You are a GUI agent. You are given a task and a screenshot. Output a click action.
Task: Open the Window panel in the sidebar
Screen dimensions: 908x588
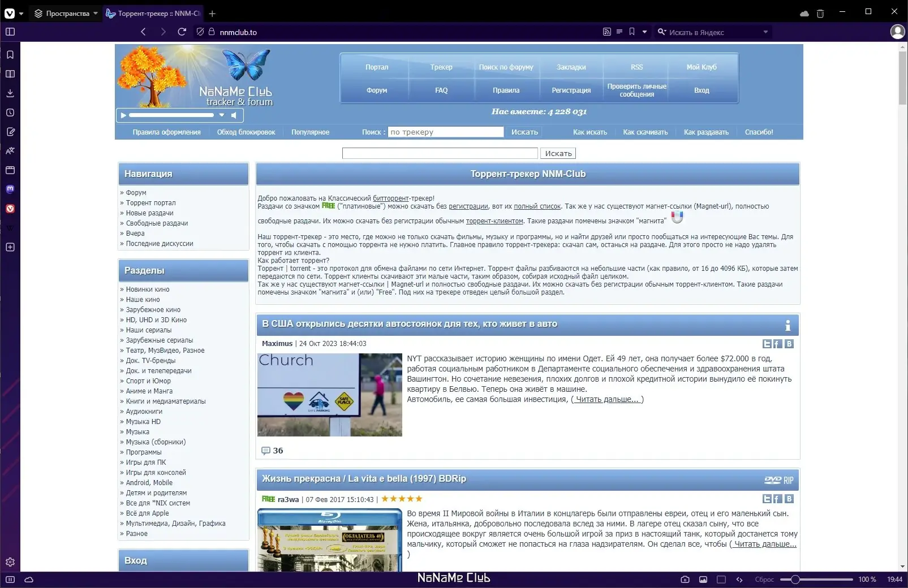[x=10, y=170]
